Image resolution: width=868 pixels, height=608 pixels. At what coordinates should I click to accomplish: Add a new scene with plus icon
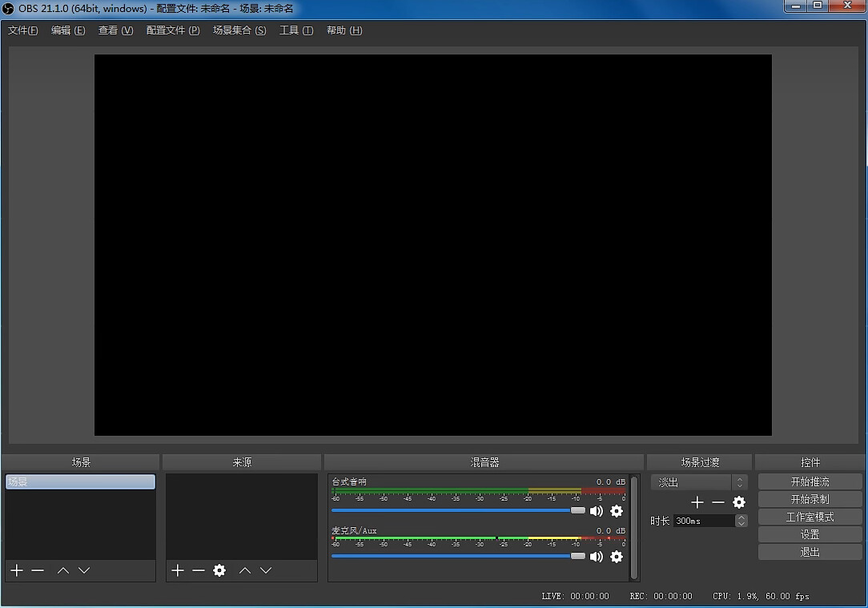[x=17, y=570]
